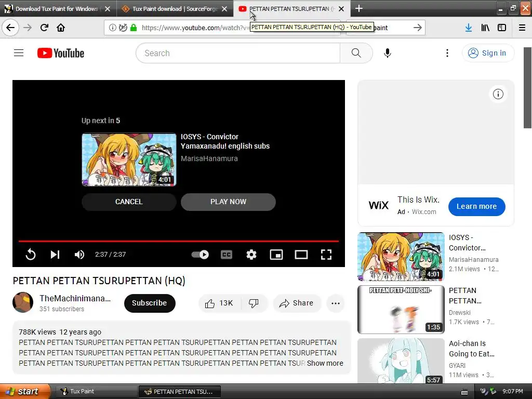Click Sign in button
Image resolution: width=532 pixels, height=399 pixels.
click(x=488, y=53)
